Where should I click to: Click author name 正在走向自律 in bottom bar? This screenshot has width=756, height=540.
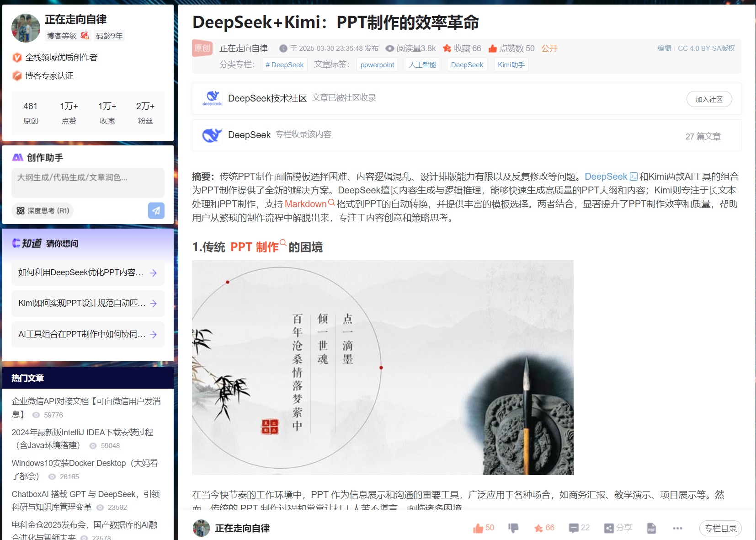click(x=242, y=528)
